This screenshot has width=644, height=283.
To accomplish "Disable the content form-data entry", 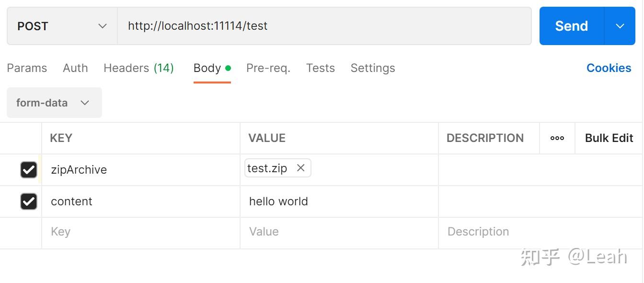I will click(x=29, y=201).
